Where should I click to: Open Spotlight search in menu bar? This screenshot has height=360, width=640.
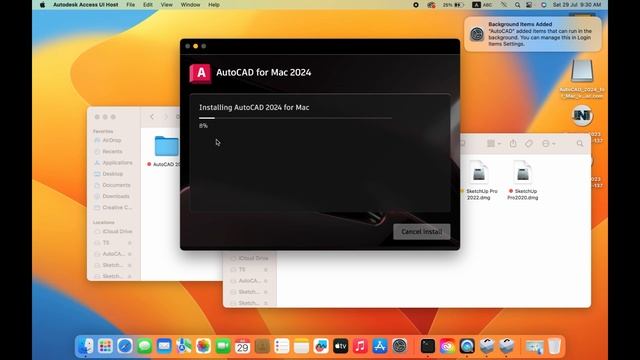517,5
